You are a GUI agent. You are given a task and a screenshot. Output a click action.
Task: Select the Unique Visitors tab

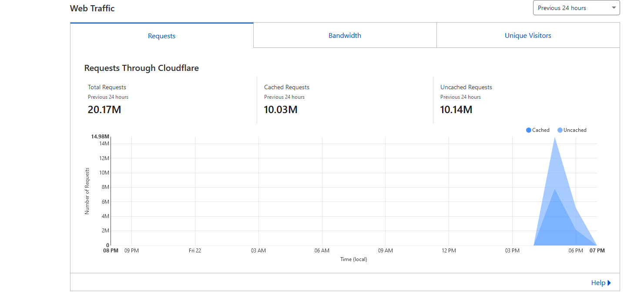pos(528,36)
